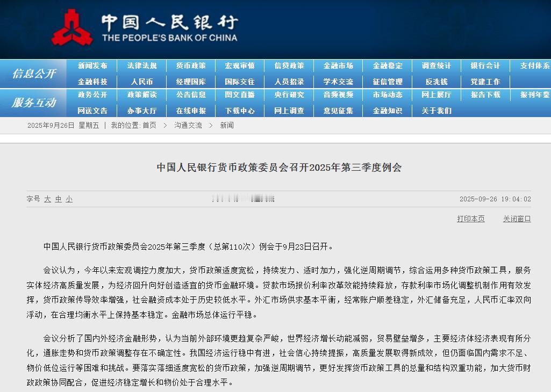Viewport: 551px width, 392px height.
Task: Open 金融市场 navigation item
Action: coord(338,66)
